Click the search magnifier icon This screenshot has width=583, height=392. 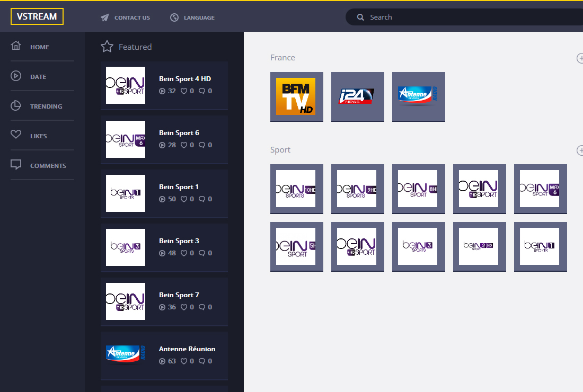[x=360, y=17]
